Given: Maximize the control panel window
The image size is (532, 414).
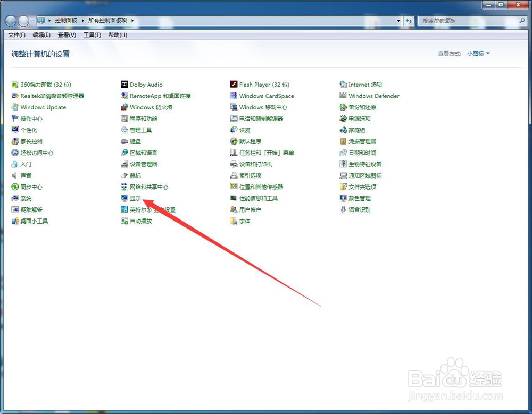Looking at the screenshot, I should 501,4.
